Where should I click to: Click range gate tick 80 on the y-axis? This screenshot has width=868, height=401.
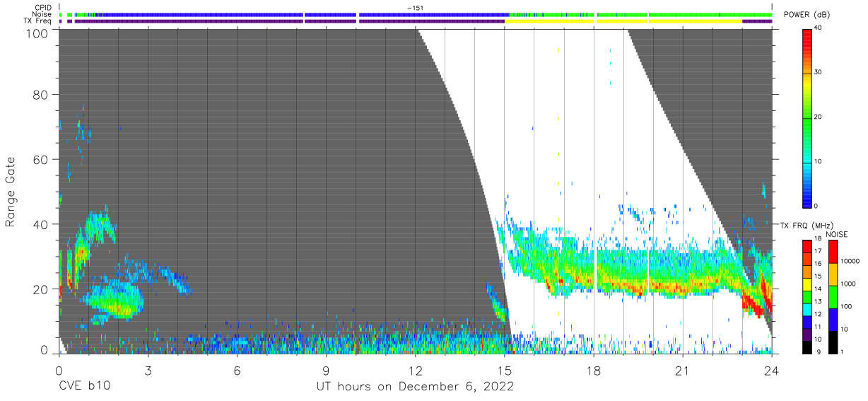(41, 94)
